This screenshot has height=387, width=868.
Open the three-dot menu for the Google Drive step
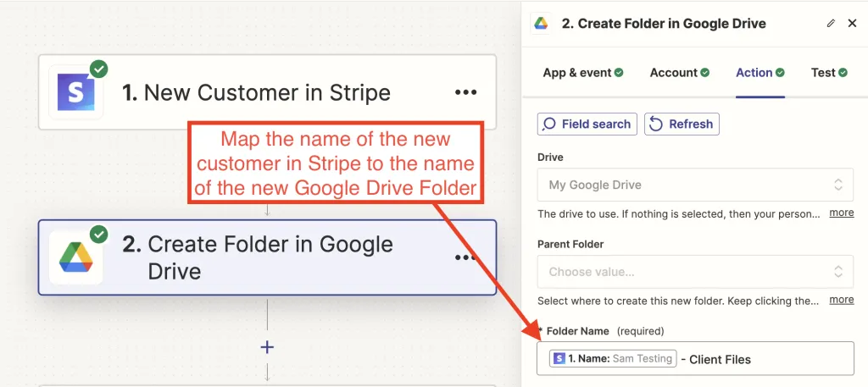[x=465, y=257]
